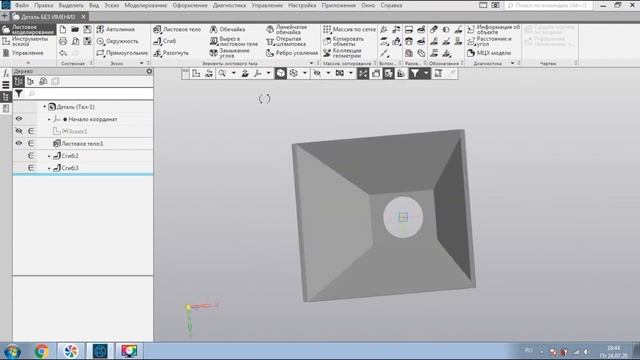Open the zoom dropdown arrow in view toolbar

pyautogui.click(x=233, y=73)
